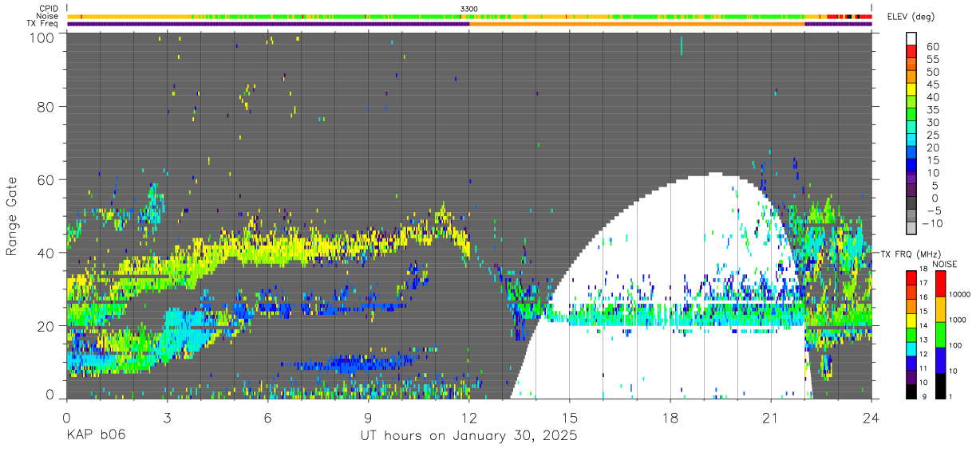Viewport: 980px width, 452px height.
Task: Click the white swatch atop the ELEV colorbar
Action: coord(911,39)
